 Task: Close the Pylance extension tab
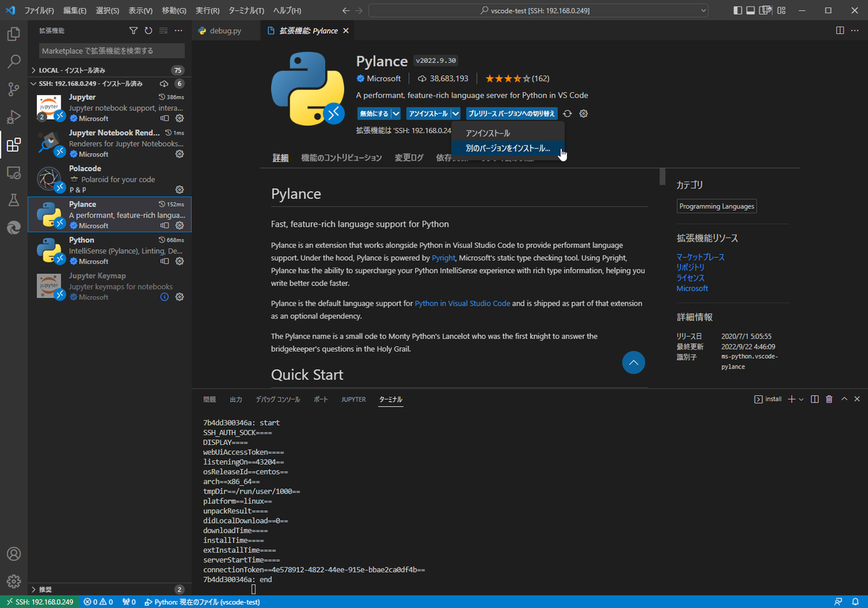point(346,31)
